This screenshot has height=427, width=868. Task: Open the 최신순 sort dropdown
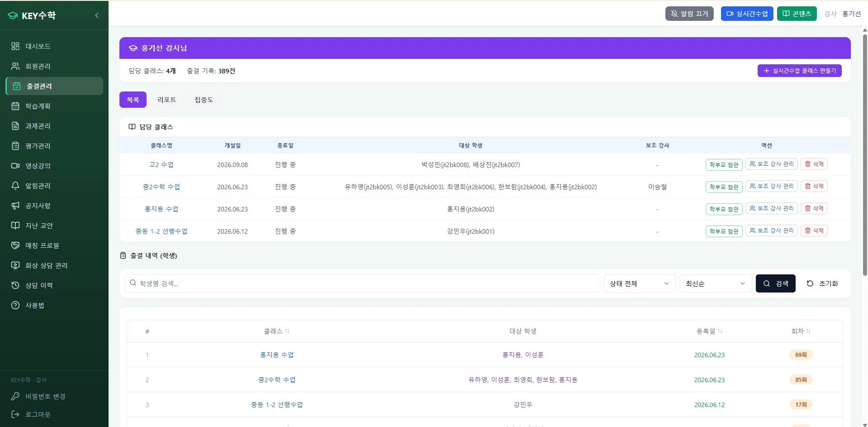(716, 283)
